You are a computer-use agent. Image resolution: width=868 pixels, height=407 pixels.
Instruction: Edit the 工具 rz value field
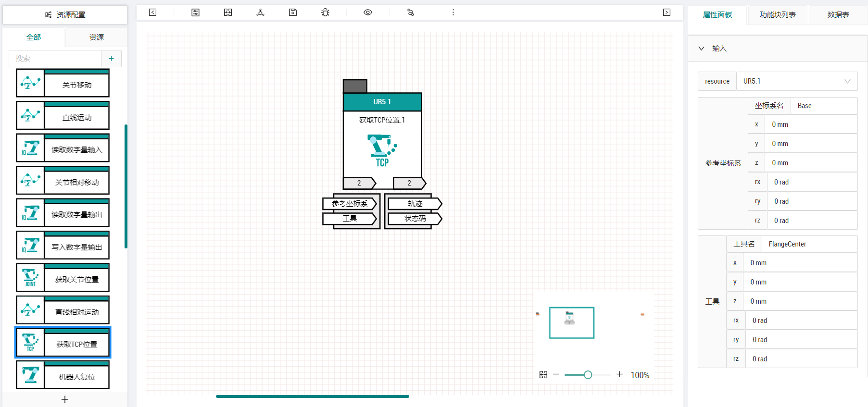[x=801, y=359]
